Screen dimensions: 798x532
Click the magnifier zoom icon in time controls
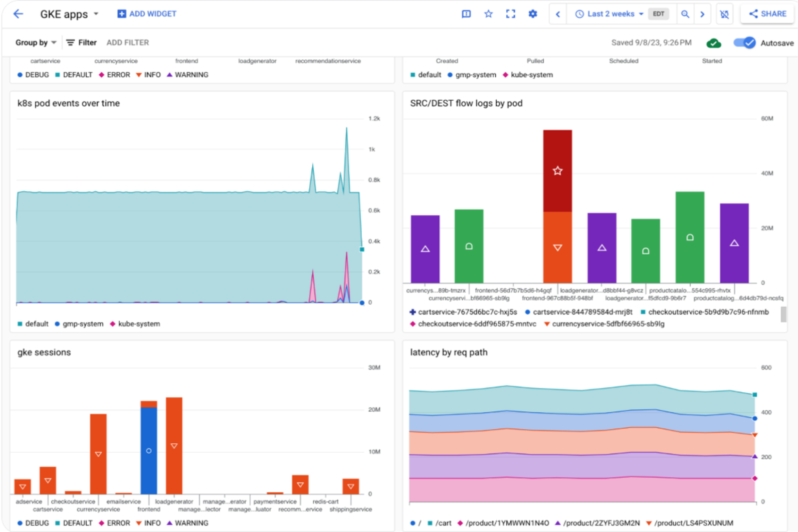pos(685,14)
